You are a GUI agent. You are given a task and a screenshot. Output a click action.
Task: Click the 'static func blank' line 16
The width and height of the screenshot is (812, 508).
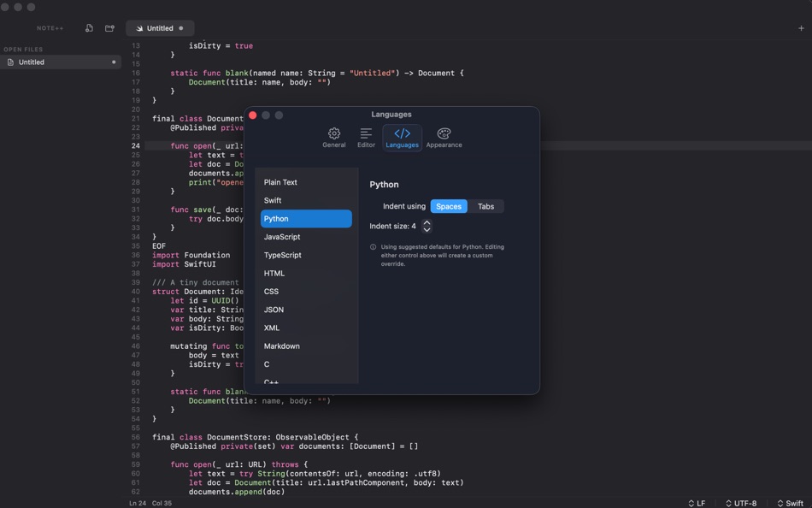(317, 73)
